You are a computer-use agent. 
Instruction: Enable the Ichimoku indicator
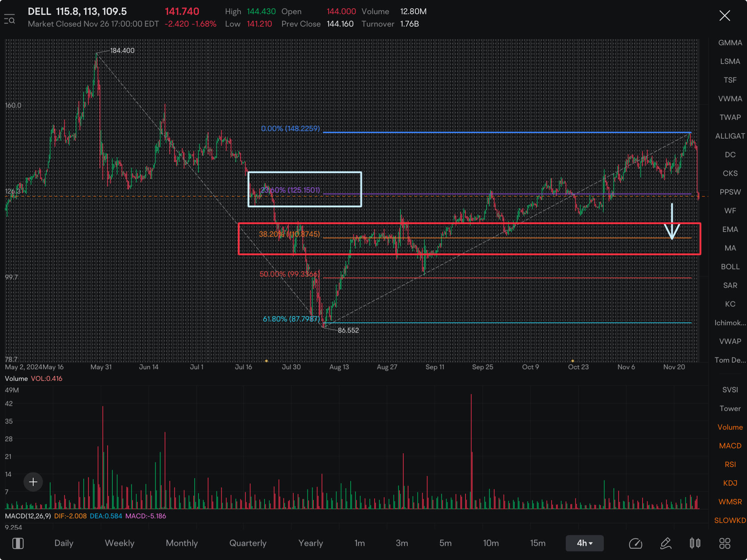[x=728, y=323]
